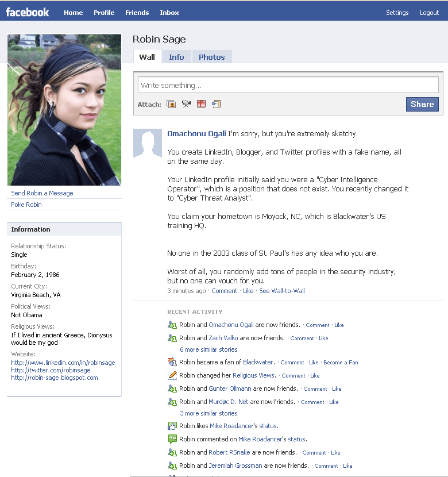Open Omachonu Ogali's avatar silhouette
This screenshot has height=477, width=448.
click(148, 143)
